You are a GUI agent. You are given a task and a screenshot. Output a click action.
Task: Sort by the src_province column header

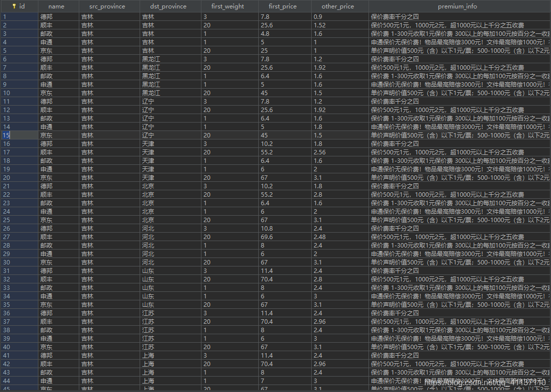point(107,6)
